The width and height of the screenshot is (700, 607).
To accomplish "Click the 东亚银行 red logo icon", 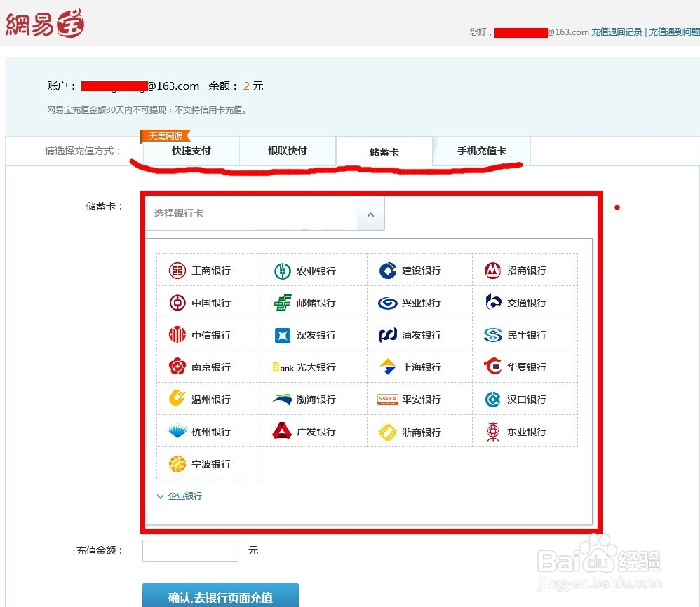I will 493,432.
